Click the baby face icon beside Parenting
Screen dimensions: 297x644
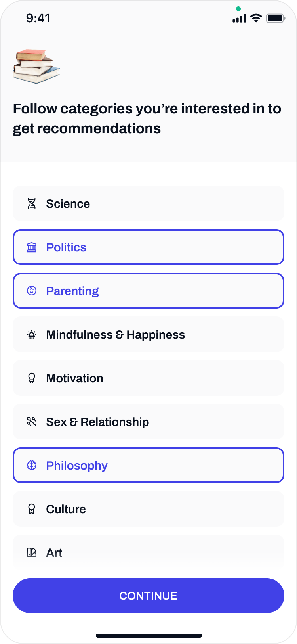click(x=32, y=291)
